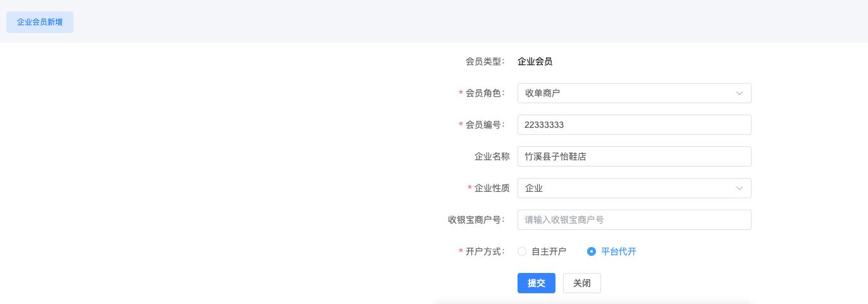Click the 会员角色 field label
Image resolution: width=868 pixels, height=304 pixels.
coord(485,93)
